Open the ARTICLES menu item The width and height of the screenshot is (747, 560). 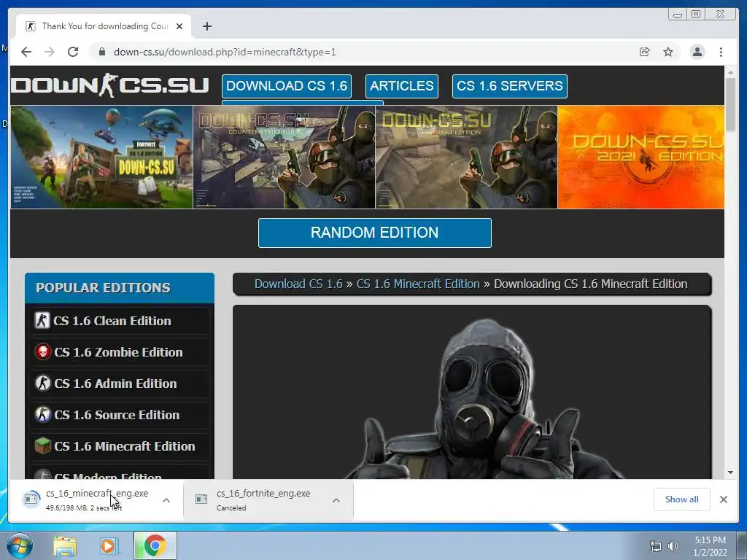click(402, 86)
